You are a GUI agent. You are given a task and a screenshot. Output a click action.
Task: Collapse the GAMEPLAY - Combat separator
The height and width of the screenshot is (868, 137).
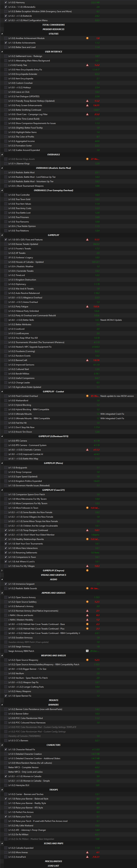point(2,392)
